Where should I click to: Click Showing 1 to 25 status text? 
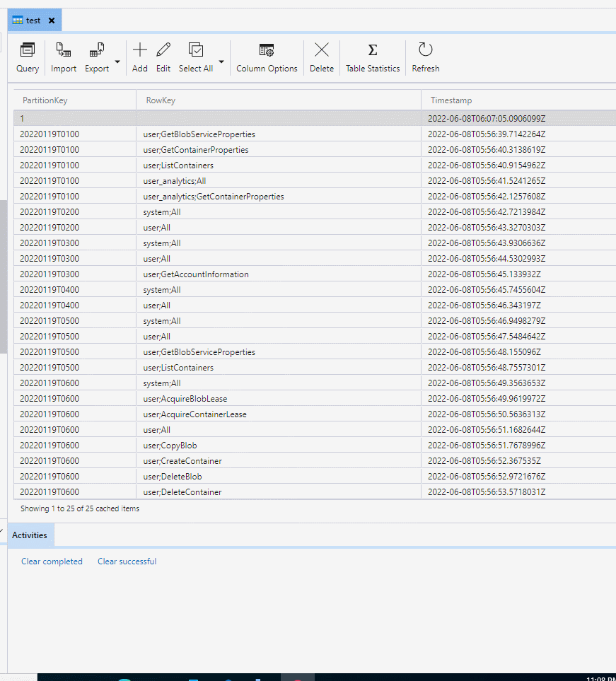(80, 508)
